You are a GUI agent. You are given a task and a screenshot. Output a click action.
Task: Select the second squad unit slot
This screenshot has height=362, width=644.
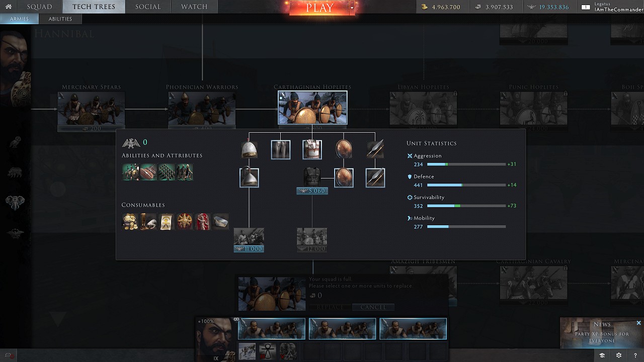[342, 329]
